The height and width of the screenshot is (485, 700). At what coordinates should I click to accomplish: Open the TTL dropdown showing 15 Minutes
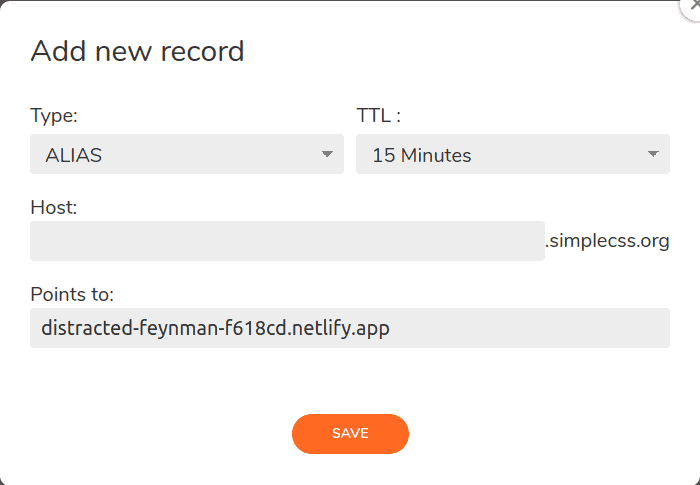[512, 154]
